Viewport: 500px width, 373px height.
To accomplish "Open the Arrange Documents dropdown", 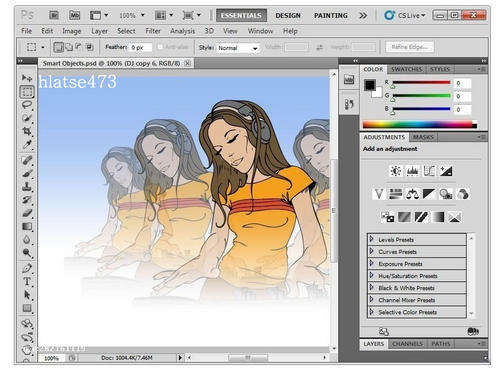I will [164, 15].
